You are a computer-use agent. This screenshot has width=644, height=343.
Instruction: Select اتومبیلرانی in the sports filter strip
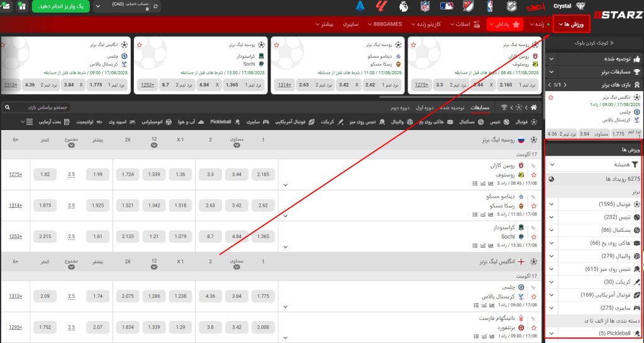coord(157,122)
